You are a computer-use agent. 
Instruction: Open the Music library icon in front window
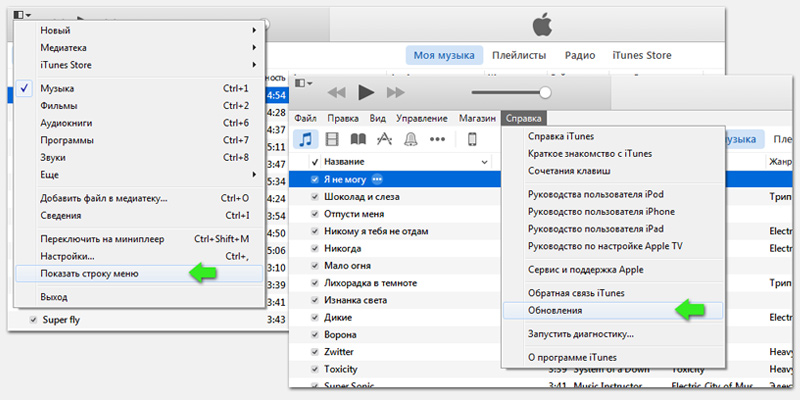306,139
